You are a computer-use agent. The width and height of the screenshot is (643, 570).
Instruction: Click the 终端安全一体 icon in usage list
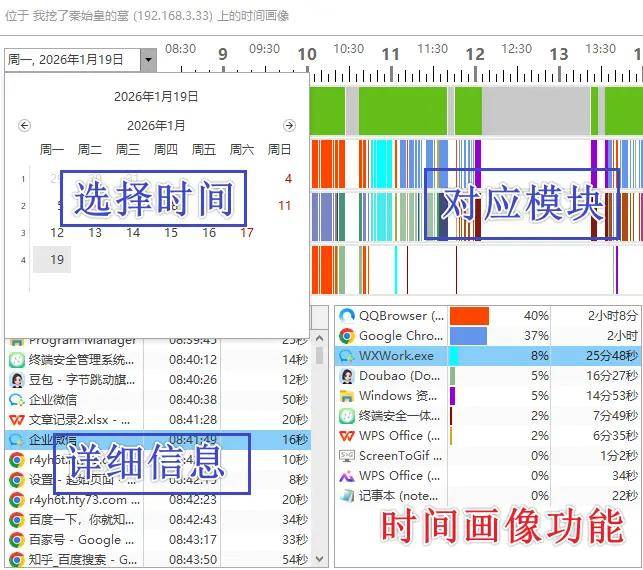347,416
